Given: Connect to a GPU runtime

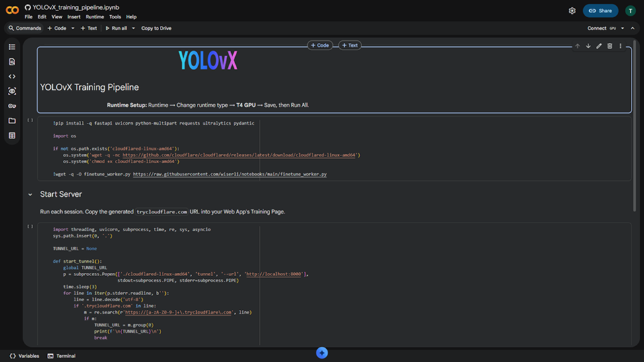Looking at the screenshot, I should (x=602, y=28).
